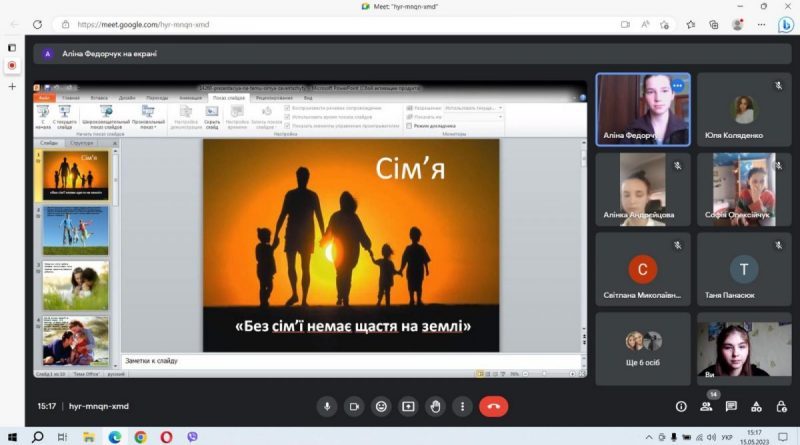Screen dimensions: 800x445
Task: Open activities panel icon
Action: [756, 407]
